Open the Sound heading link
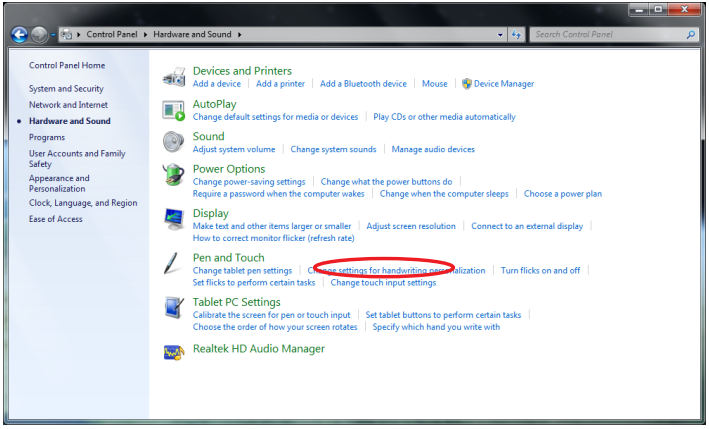The image size is (709, 429). click(208, 136)
